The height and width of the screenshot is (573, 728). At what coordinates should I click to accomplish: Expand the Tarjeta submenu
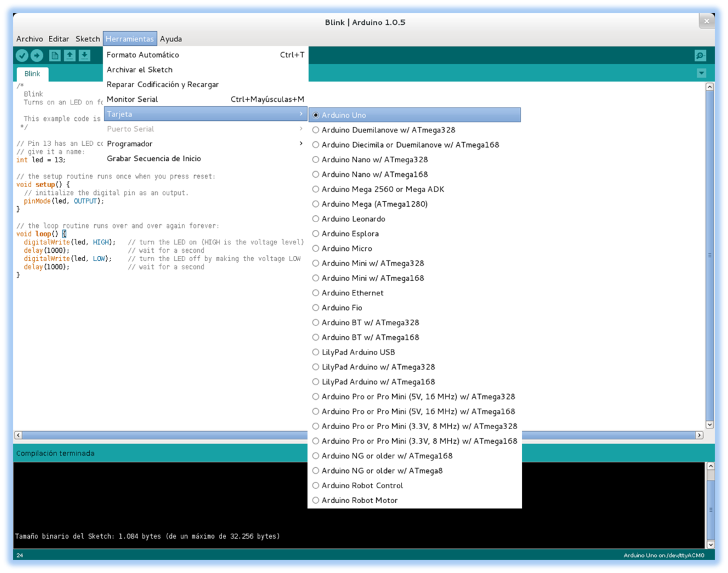[x=205, y=114]
